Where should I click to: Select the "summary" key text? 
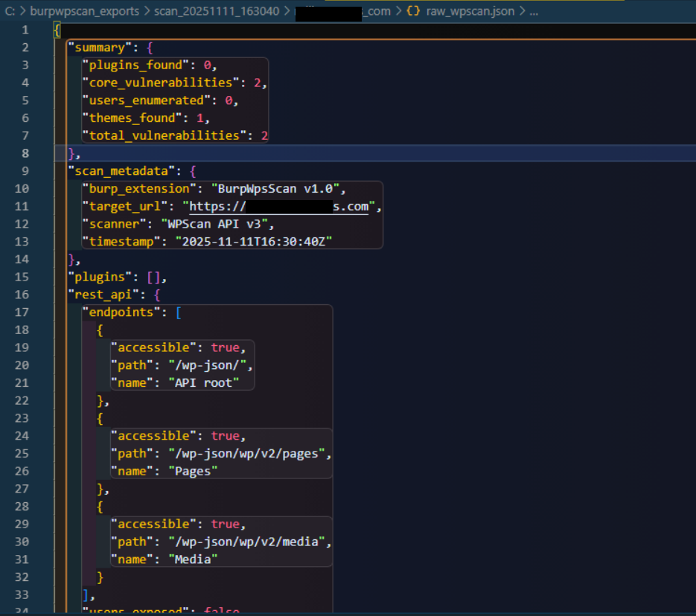coord(100,48)
